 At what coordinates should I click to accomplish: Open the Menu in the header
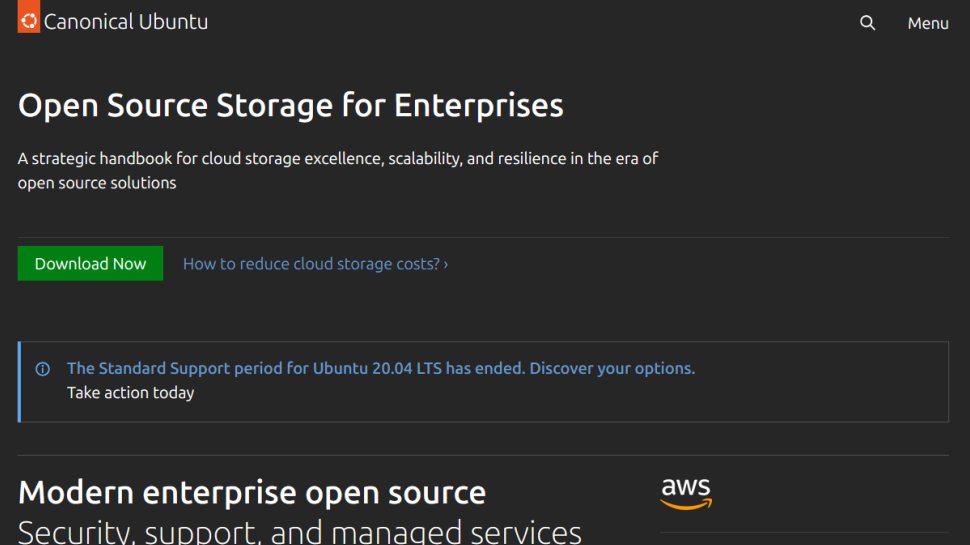click(927, 23)
